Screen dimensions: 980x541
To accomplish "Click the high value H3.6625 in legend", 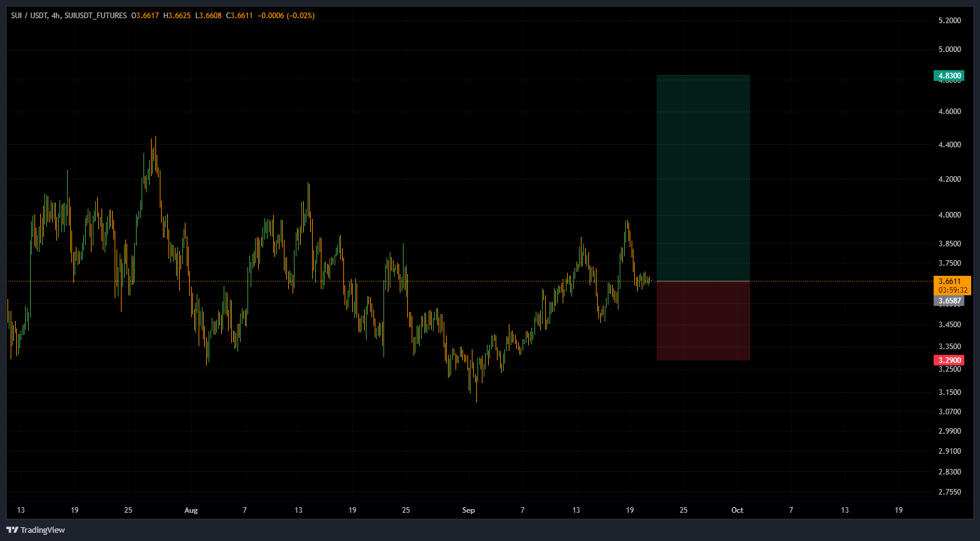I will tap(177, 16).
